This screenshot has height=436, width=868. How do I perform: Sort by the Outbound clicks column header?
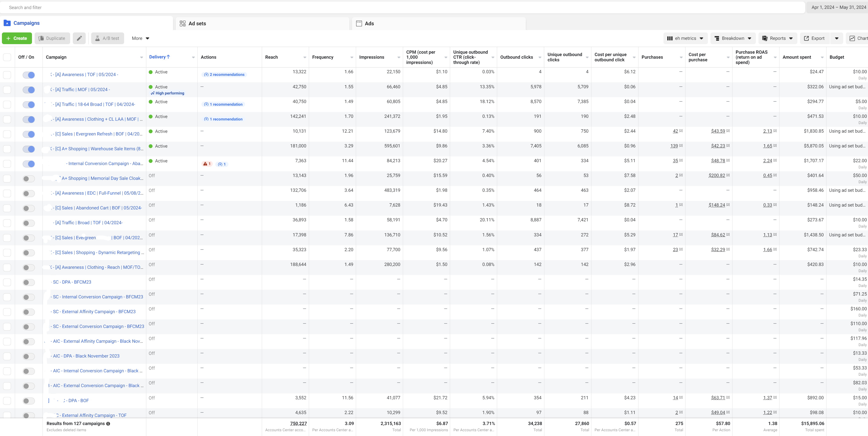tap(516, 57)
